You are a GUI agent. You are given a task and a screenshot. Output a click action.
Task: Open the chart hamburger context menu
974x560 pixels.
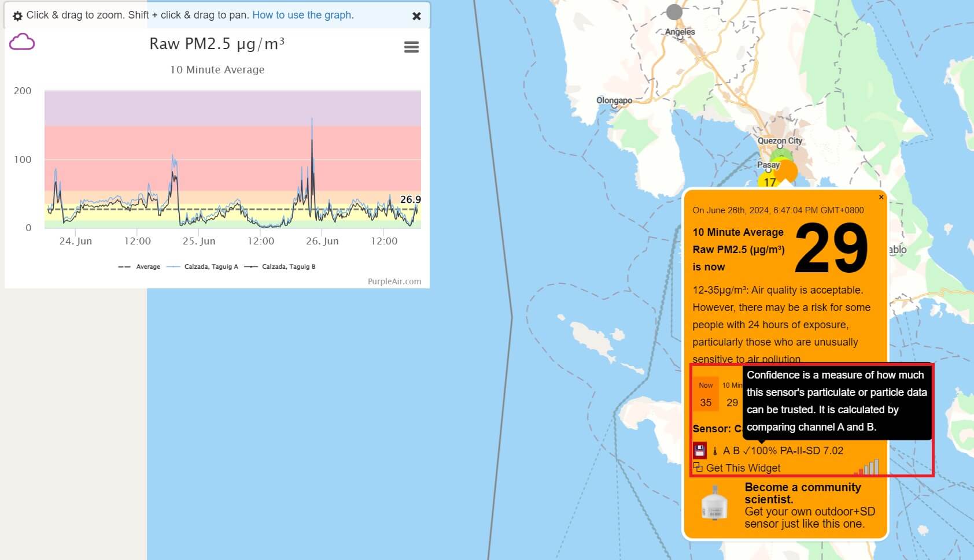pos(411,47)
